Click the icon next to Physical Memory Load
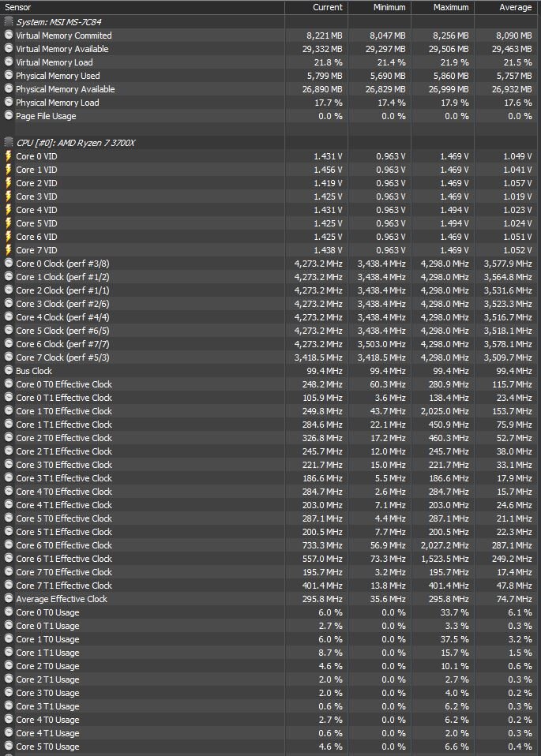 point(8,103)
